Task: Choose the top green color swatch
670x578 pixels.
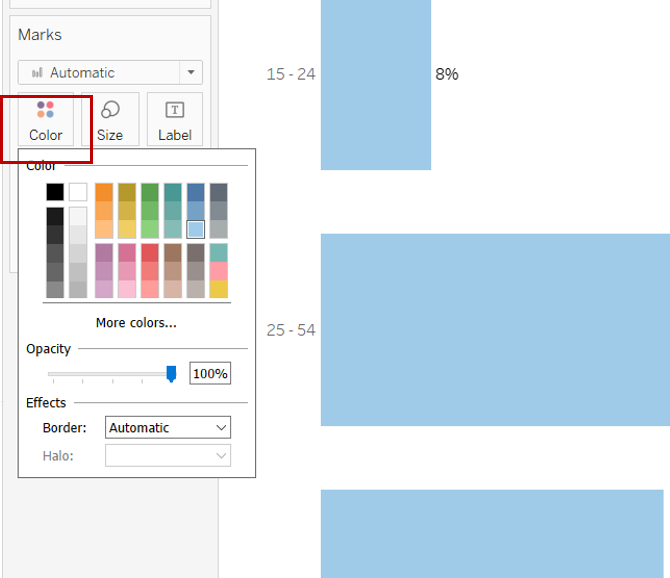Action: (150, 192)
